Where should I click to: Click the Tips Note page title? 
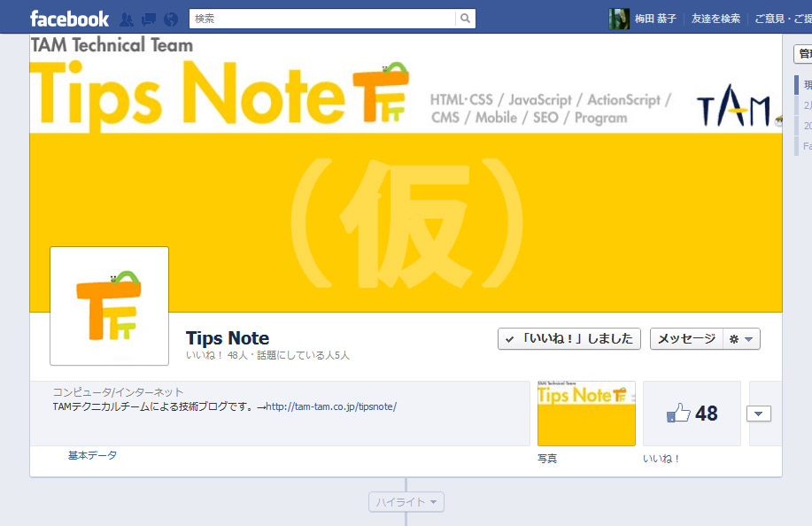[x=228, y=338]
